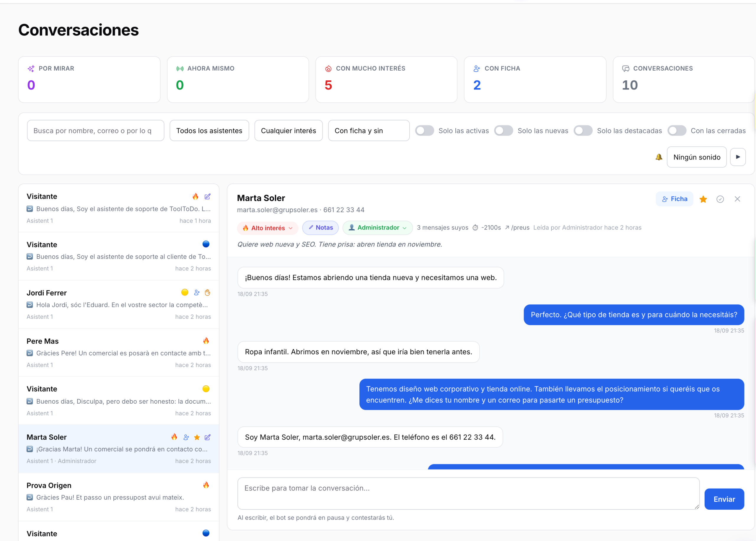Open the /preus origin link
Screen dimensions: 756x541
pyautogui.click(x=517, y=228)
